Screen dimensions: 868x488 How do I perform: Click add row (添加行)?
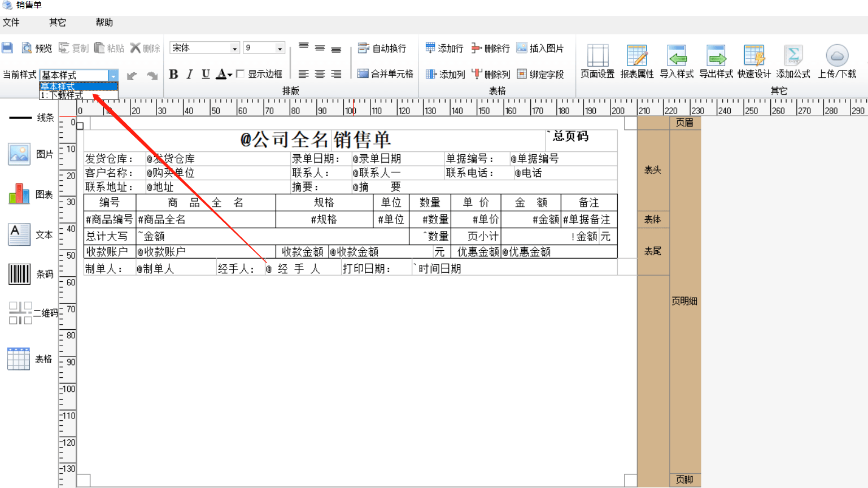coord(444,49)
